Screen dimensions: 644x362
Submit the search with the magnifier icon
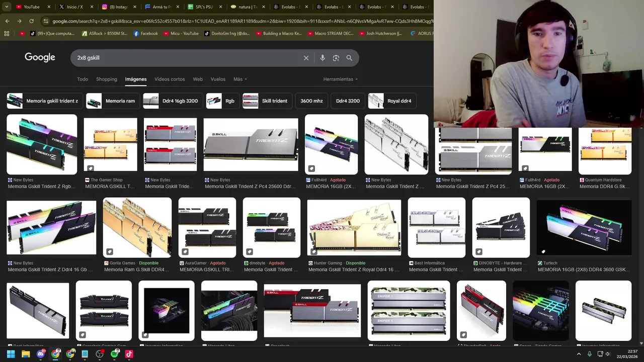349,58
